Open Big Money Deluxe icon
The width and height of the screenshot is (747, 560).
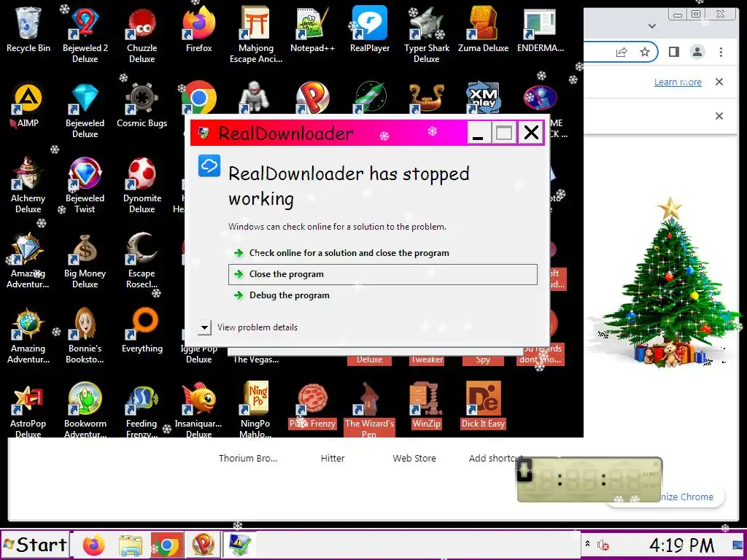[85, 261]
